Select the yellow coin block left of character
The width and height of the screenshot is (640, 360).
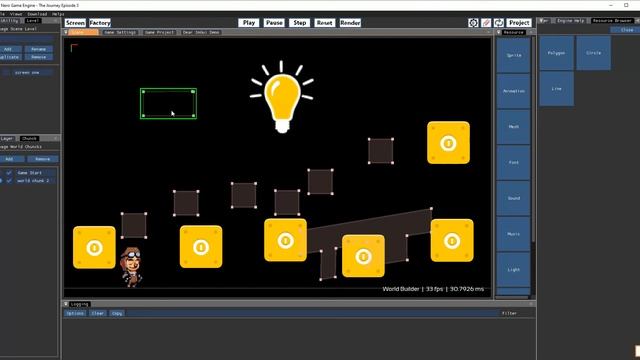coord(94,247)
